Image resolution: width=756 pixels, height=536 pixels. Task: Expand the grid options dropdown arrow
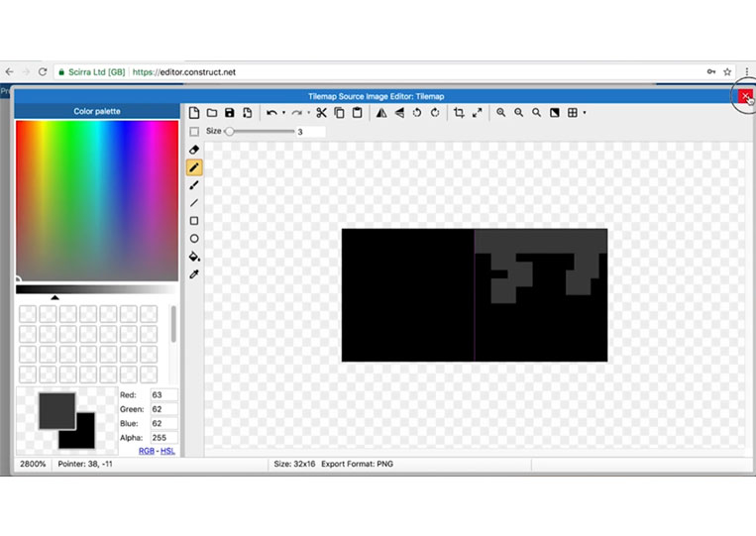[585, 113]
